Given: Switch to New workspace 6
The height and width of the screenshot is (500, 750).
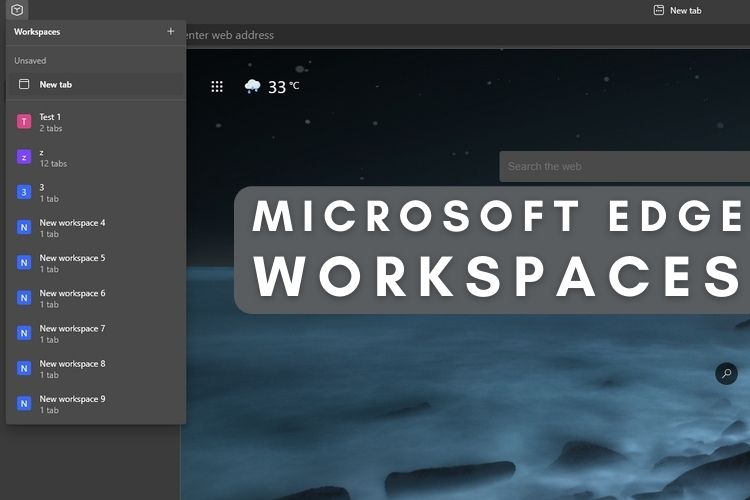Looking at the screenshot, I should tap(96, 299).
